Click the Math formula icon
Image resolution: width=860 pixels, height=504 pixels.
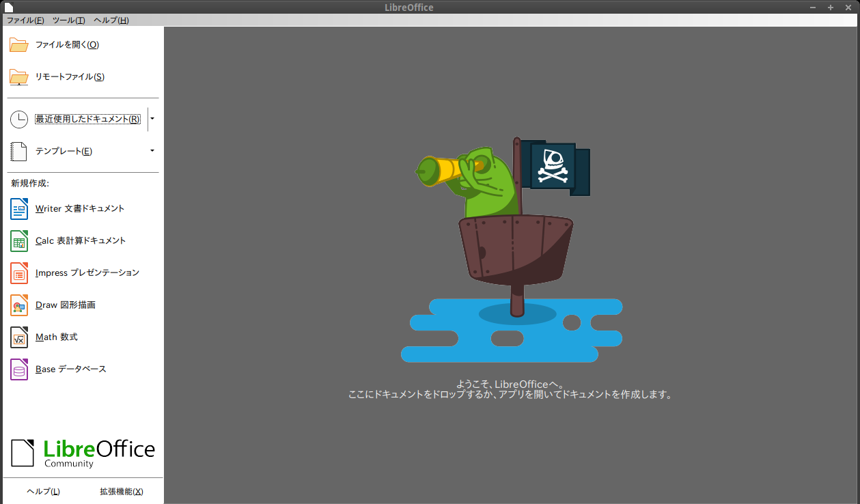19,337
